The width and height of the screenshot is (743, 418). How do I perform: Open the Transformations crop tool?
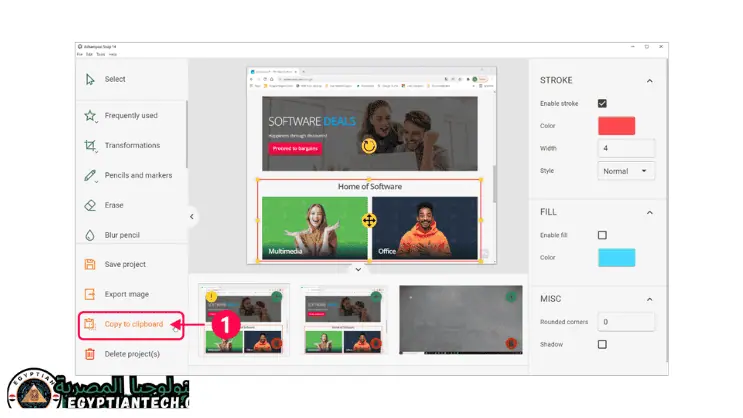coord(90,146)
